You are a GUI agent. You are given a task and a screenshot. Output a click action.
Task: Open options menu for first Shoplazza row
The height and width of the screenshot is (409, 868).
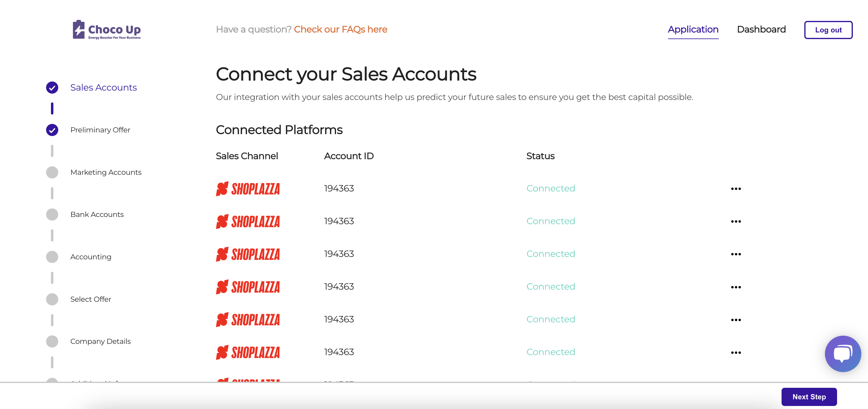tap(735, 188)
